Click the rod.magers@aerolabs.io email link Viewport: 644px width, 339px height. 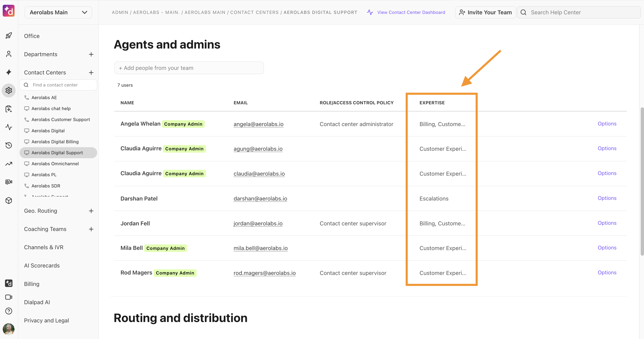coord(264,273)
